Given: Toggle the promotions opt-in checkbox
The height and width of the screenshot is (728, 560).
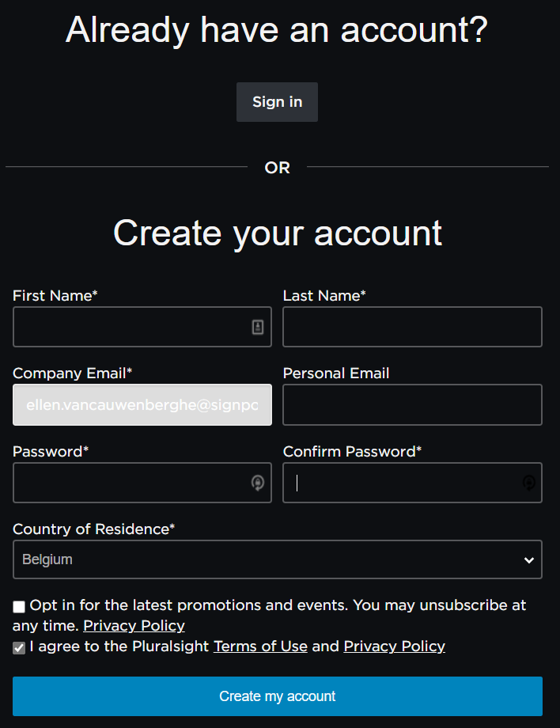Looking at the screenshot, I should 19,606.
